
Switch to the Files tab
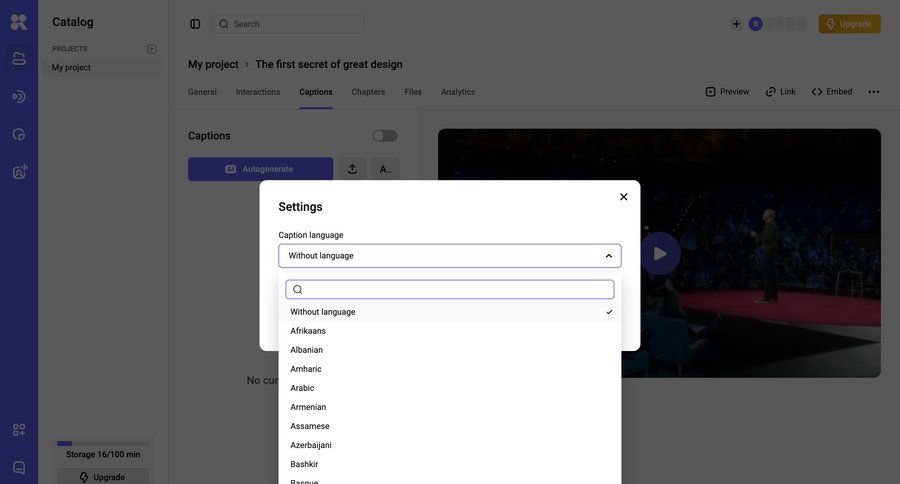[x=413, y=92]
